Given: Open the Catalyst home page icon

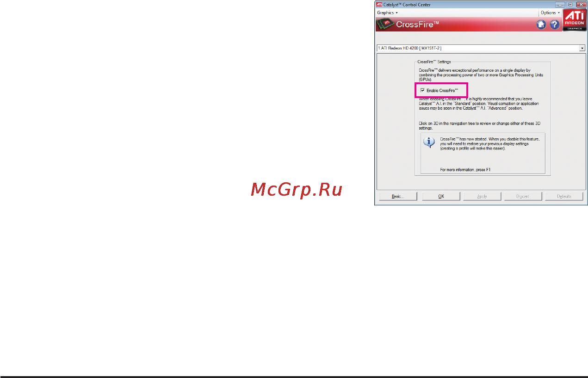Looking at the screenshot, I should 541,25.
